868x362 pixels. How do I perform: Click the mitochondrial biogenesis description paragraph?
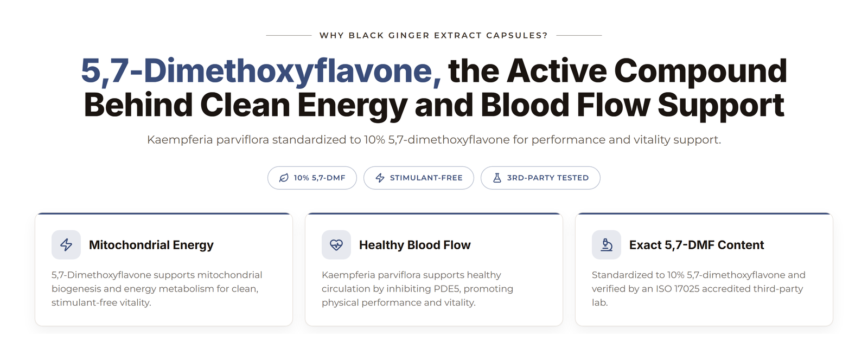point(157,289)
